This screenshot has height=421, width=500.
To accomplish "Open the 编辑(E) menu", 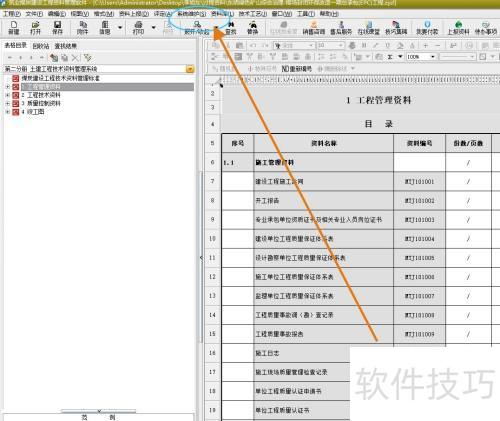I will click(x=57, y=14).
